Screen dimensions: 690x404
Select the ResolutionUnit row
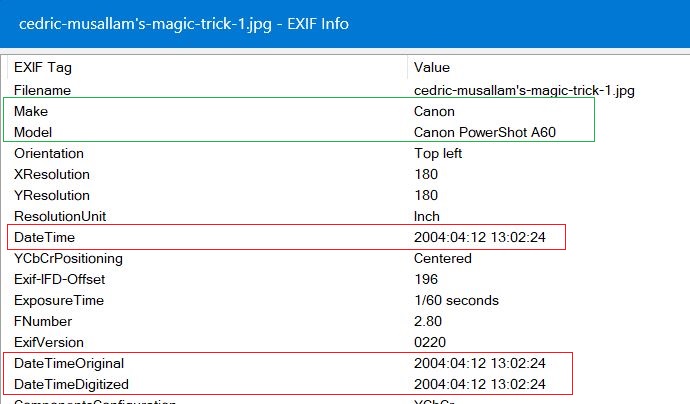coord(348,217)
